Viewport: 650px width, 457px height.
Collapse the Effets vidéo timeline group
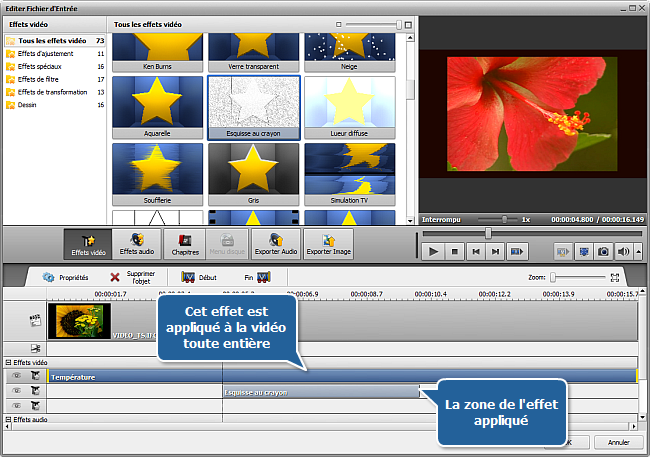[8, 362]
